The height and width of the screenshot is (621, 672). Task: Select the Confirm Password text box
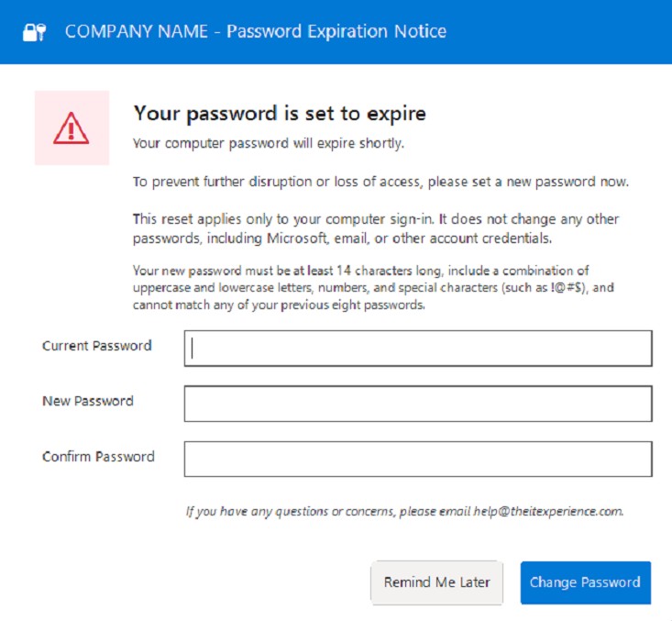(x=418, y=460)
